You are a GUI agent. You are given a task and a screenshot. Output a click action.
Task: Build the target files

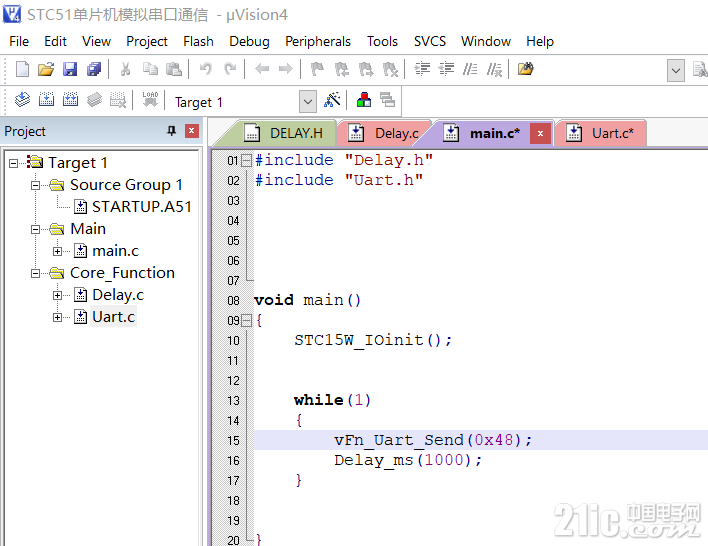(x=47, y=99)
